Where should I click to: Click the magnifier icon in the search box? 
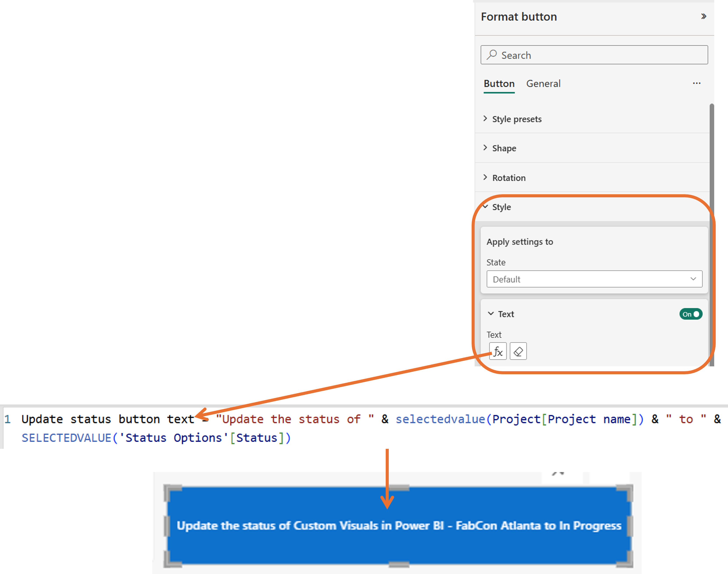[492, 55]
